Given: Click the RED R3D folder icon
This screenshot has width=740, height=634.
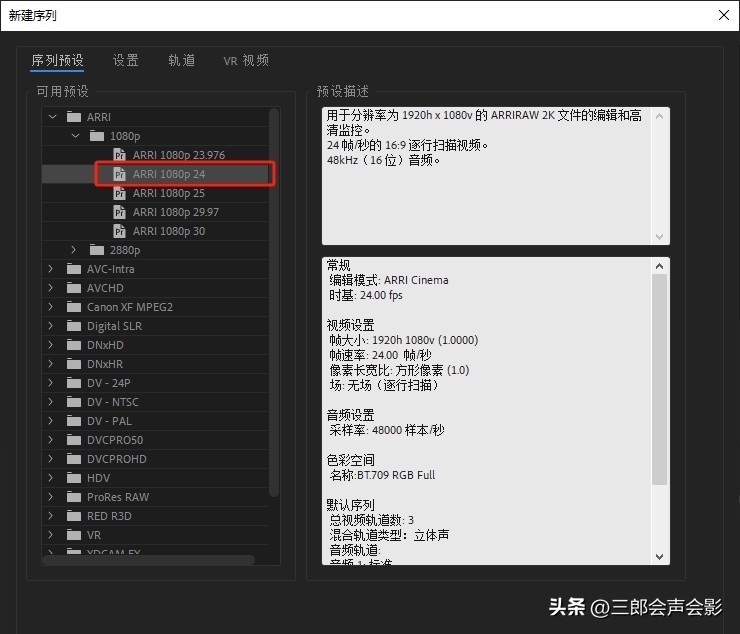Looking at the screenshot, I should pos(74,516).
